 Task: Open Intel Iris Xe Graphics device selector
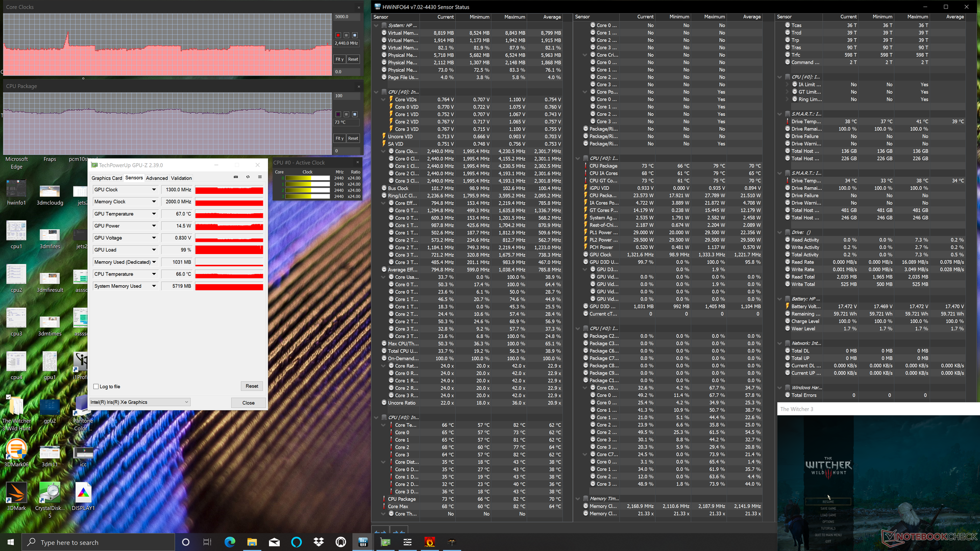click(x=140, y=403)
